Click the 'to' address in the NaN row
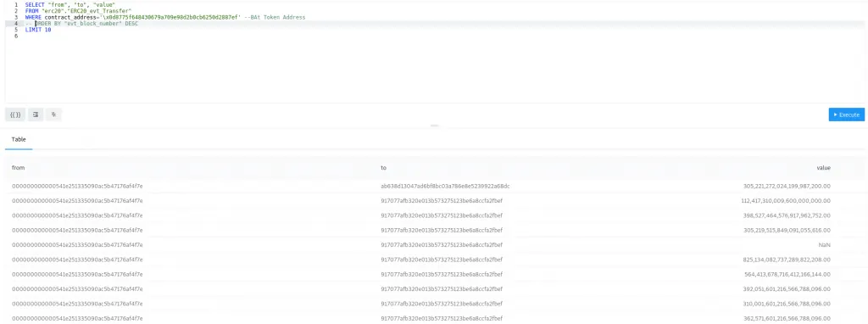Viewport: 868px width, 324px height. tap(441, 245)
